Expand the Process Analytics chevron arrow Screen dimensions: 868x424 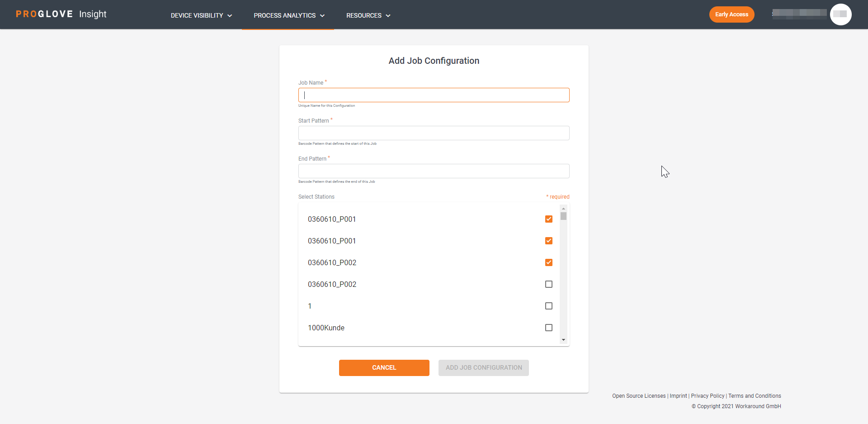click(x=322, y=16)
